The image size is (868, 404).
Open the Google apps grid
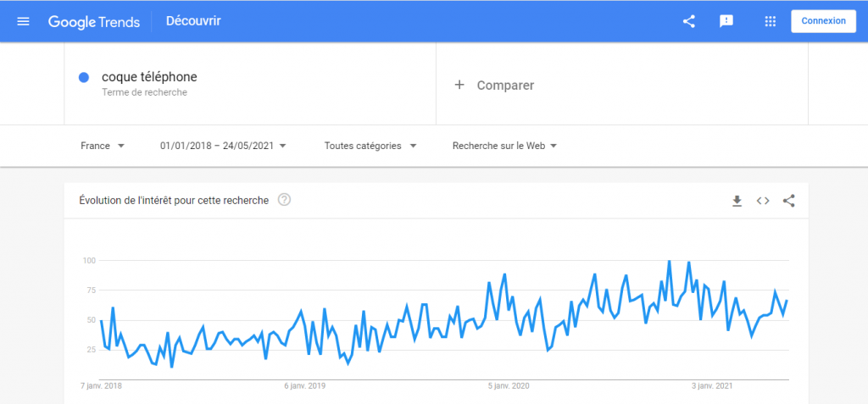pos(770,21)
